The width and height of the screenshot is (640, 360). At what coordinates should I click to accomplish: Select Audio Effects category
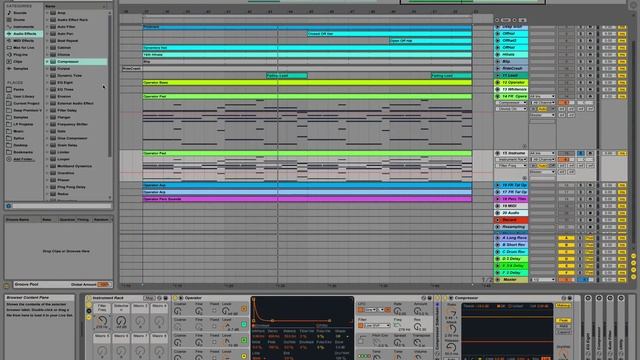click(24, 33)
